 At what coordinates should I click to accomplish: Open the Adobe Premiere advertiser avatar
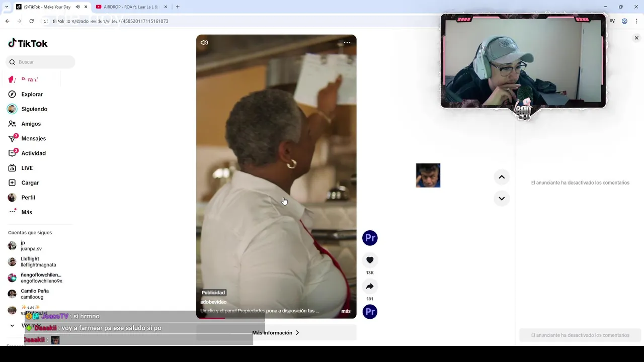[x=370, y=238]
